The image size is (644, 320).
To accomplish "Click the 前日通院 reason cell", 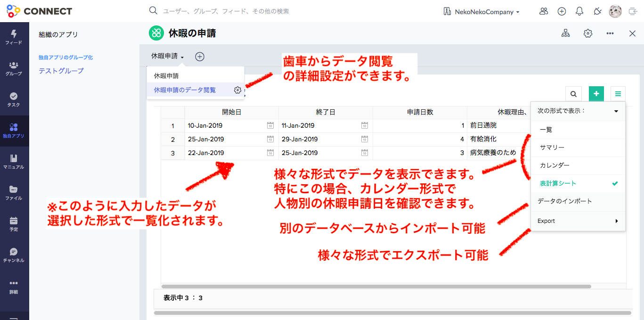I will pos(499,125).
